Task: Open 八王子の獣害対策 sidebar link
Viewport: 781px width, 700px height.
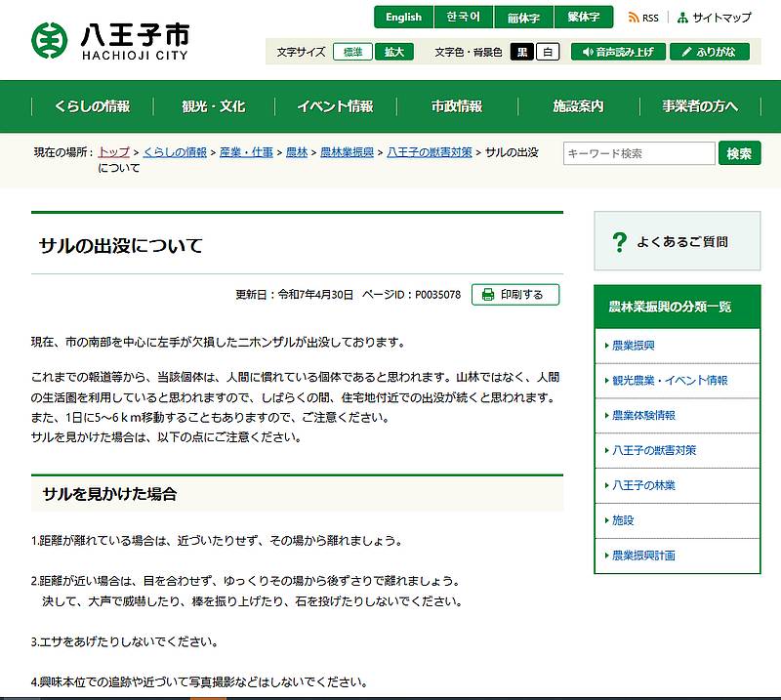Action: [x=654, y=450]
